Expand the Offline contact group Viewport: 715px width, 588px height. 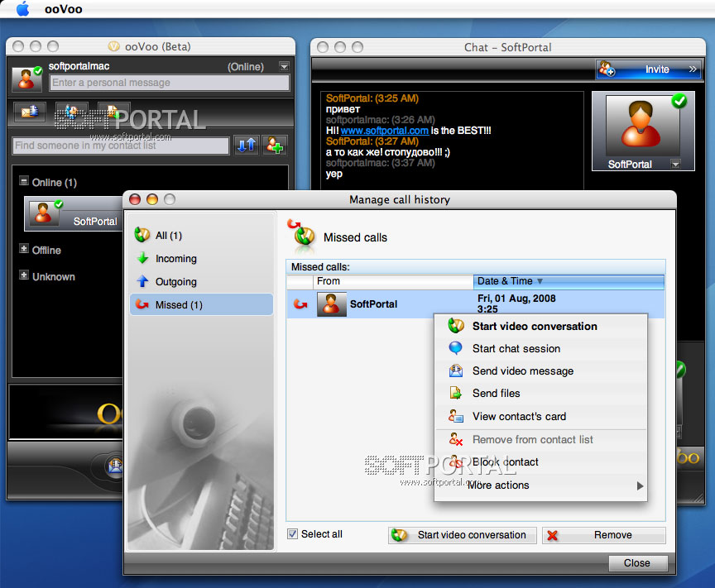point(24,249)
